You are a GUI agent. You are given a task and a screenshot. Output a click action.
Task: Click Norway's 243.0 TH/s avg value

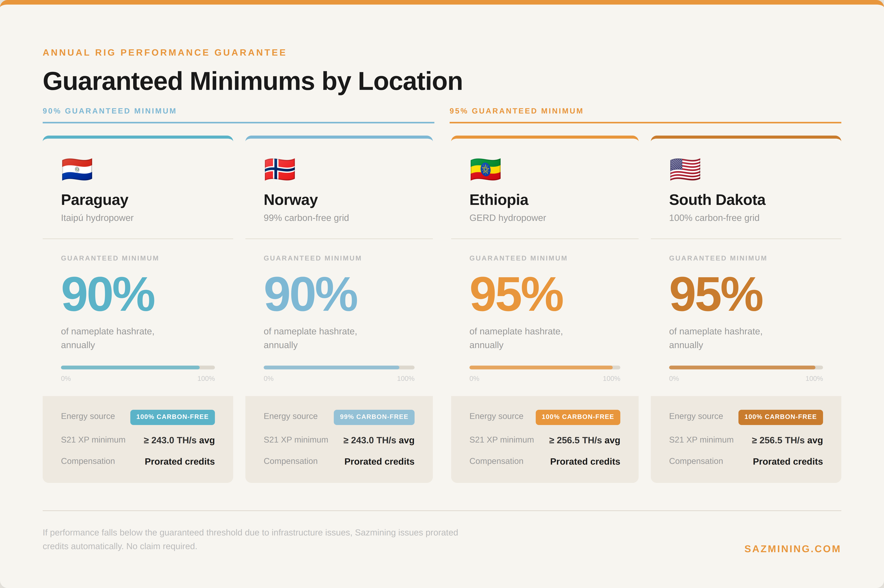[379, 440]
